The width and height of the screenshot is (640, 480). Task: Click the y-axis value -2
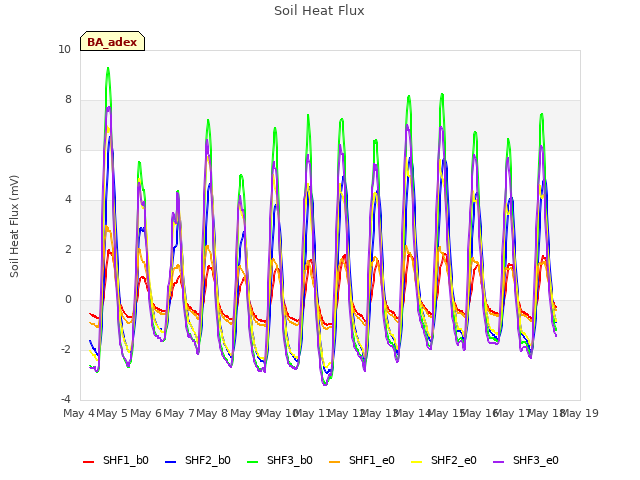pos(66,349)
